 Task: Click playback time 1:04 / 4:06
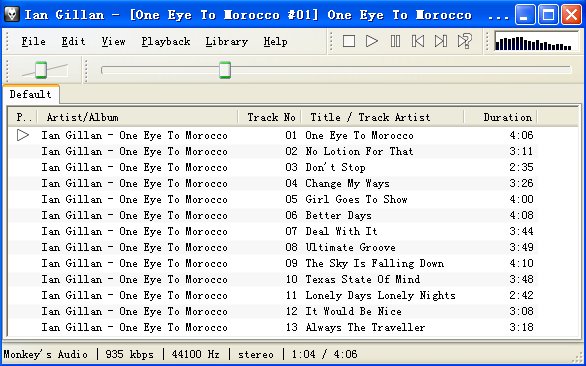[x=324, y=354]
